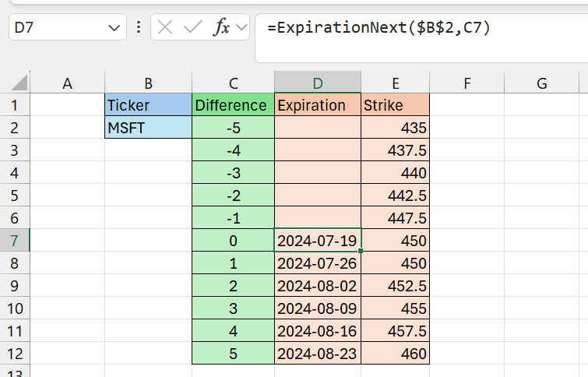Select column D header

click(317, 83)
